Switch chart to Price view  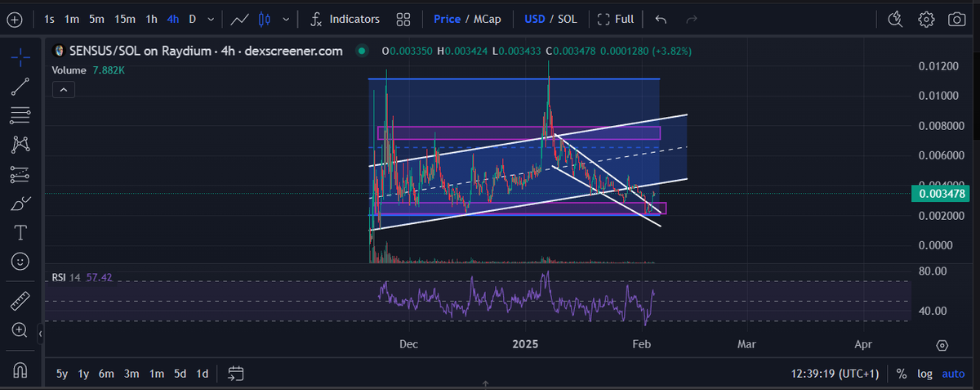[x=447, y=19]
